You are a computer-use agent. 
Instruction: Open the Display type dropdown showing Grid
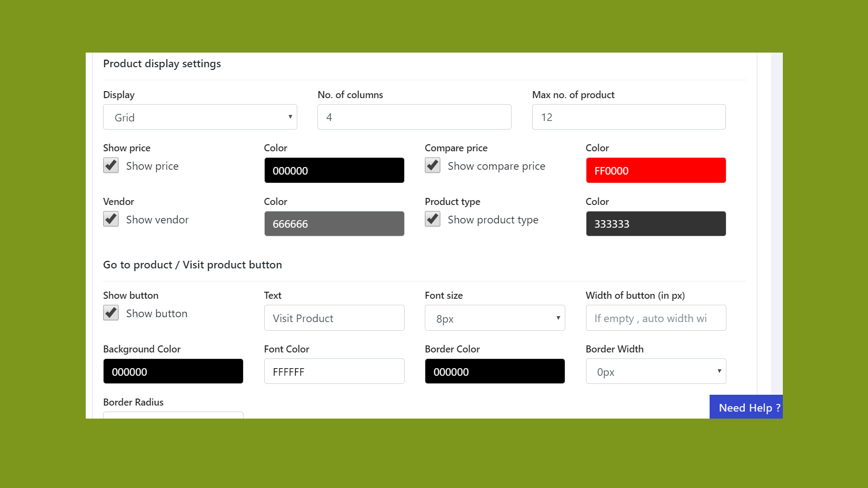(x=200, y=117)
